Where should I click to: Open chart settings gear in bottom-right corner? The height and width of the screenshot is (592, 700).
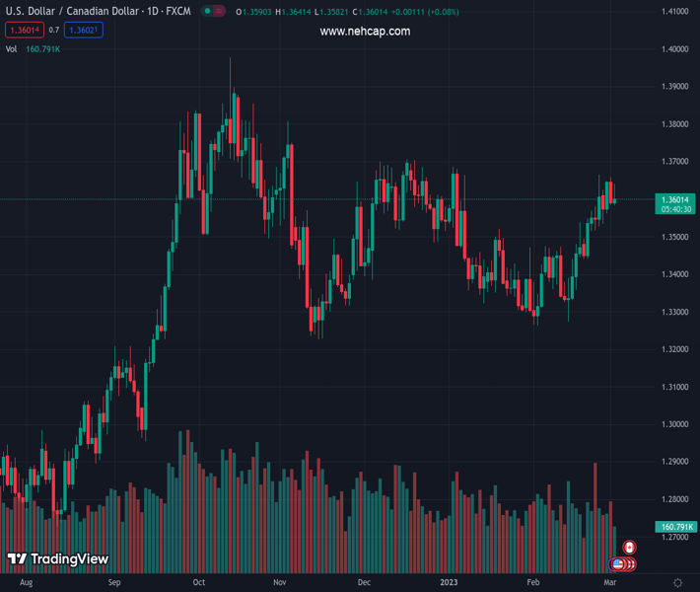(x=677, y=583)
